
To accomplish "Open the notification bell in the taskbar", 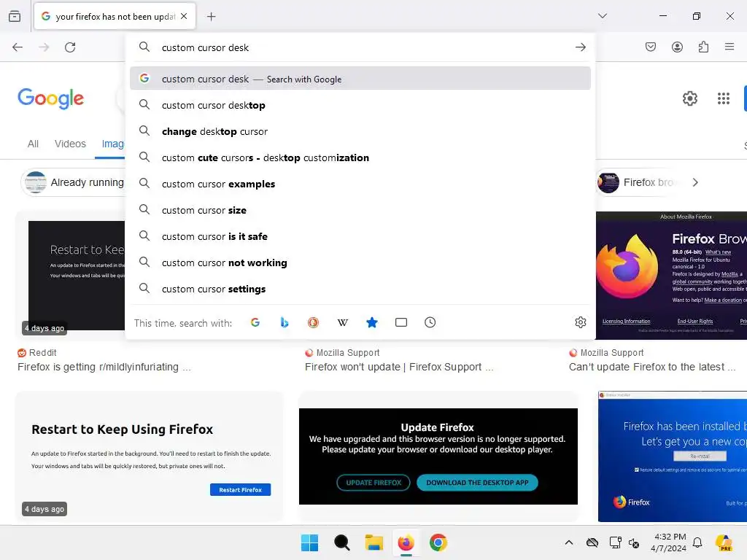I will [697, 542].
